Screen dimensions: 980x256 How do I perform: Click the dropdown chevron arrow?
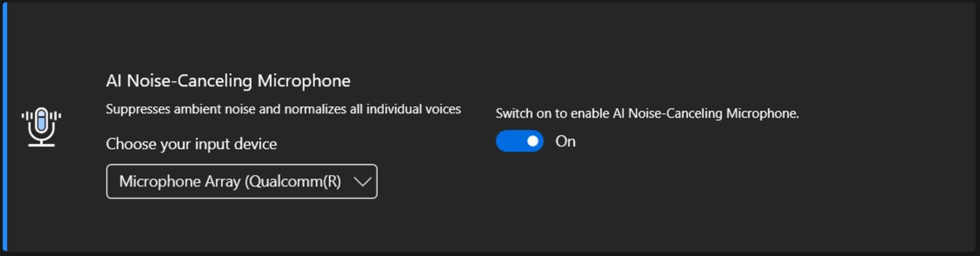tap(362, 181)
